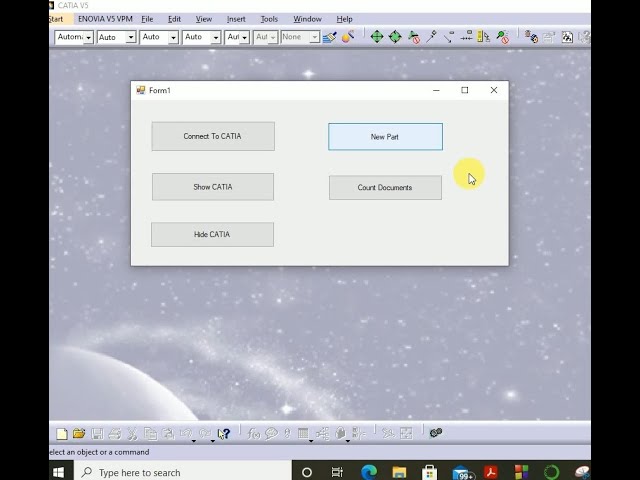The image size is (640, 480).
Task: Click the Painter brush icon
Action: coord(330,37)
